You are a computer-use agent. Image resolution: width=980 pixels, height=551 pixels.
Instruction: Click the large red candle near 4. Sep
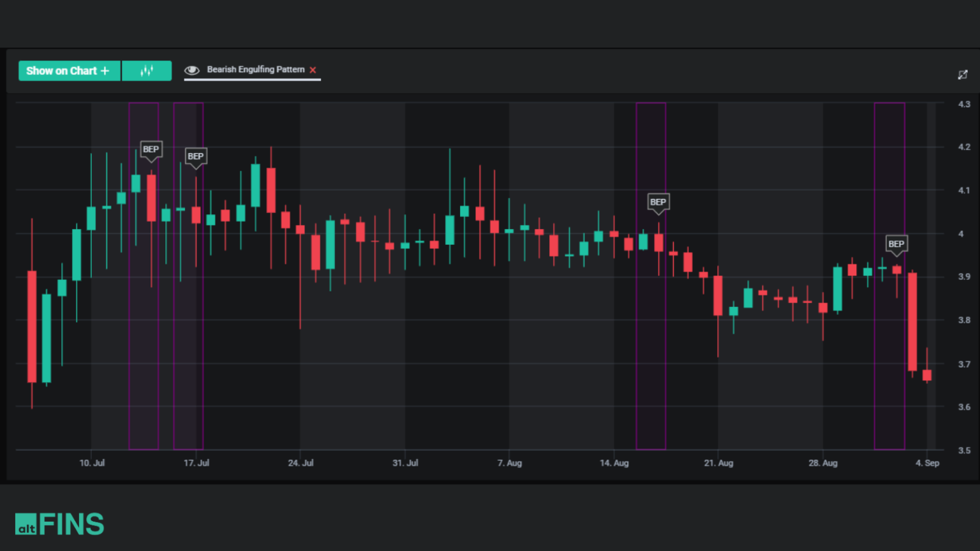coord(912,322)
